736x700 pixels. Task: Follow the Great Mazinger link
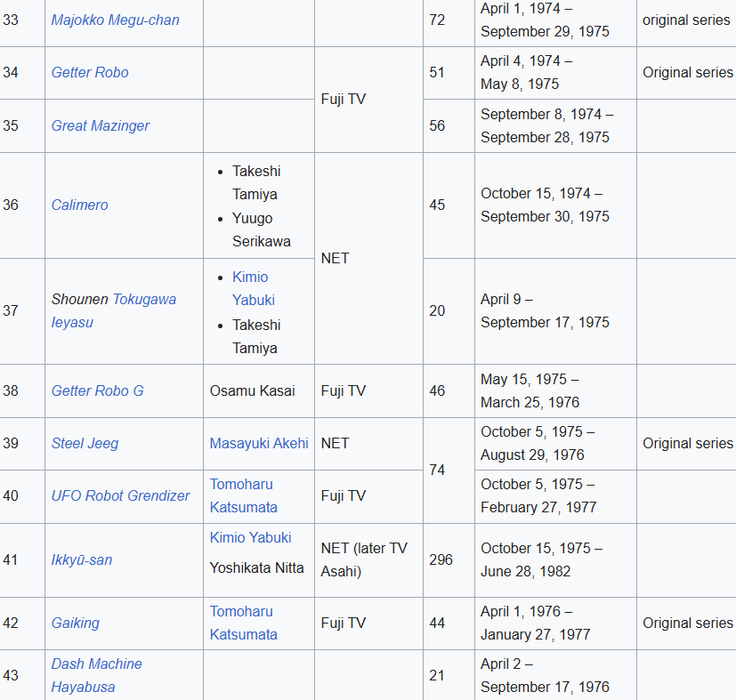[x=100, y=125]
